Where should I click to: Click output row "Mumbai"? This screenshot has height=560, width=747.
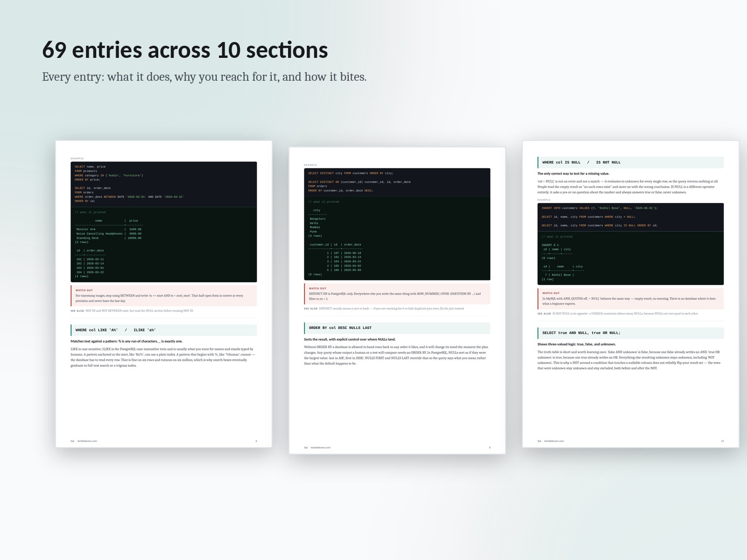315,227
